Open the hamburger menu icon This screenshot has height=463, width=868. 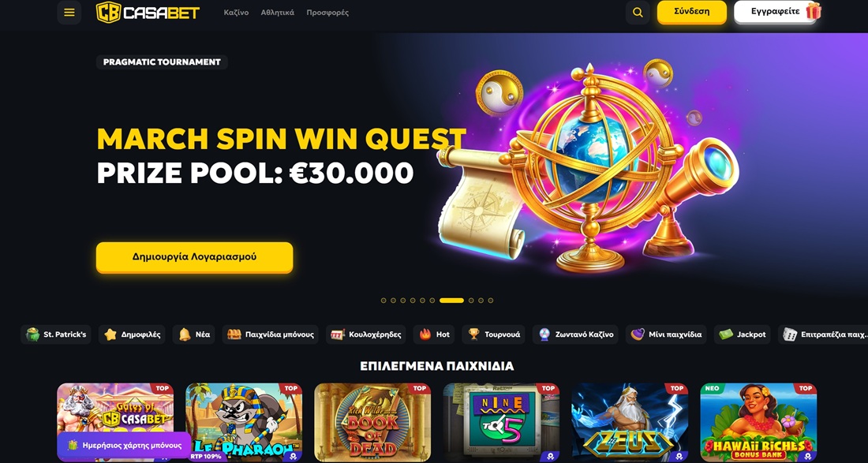(x=69, y=12)
